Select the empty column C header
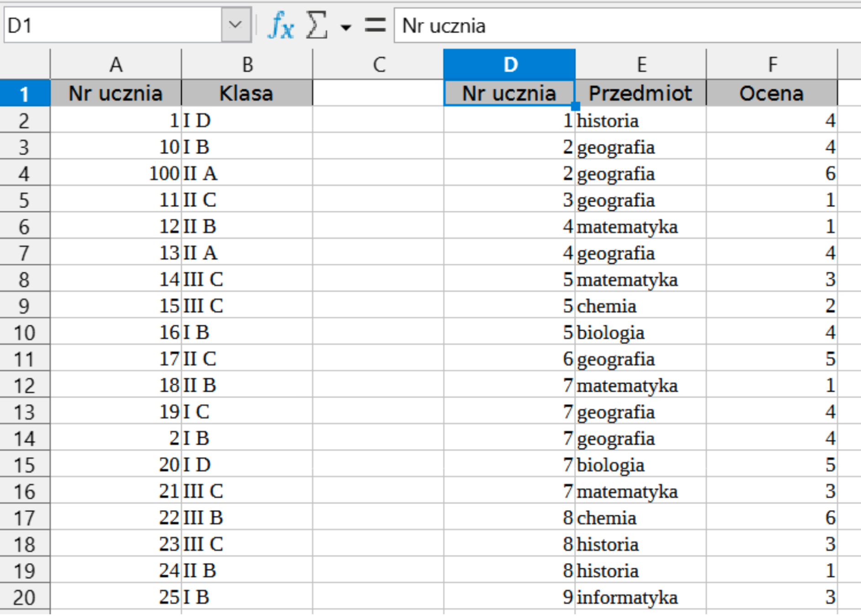This screenshot has height=616, width=861. point(378,65)
